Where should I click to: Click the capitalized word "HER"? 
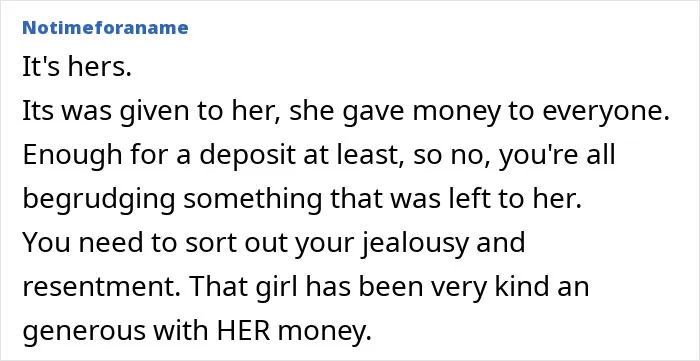click(x=244, y=331)
